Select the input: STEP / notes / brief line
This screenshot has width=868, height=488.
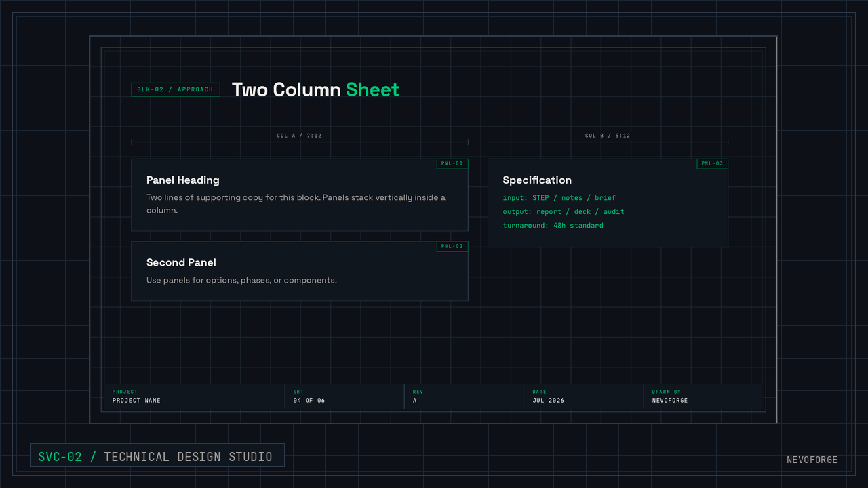point(559,198)
